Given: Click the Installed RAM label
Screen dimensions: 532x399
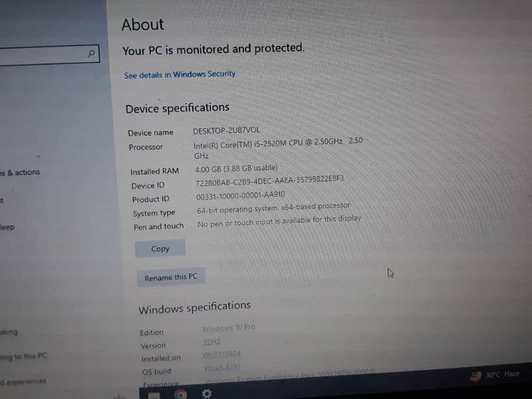Looking at the screenshot, I should (155, 172).
